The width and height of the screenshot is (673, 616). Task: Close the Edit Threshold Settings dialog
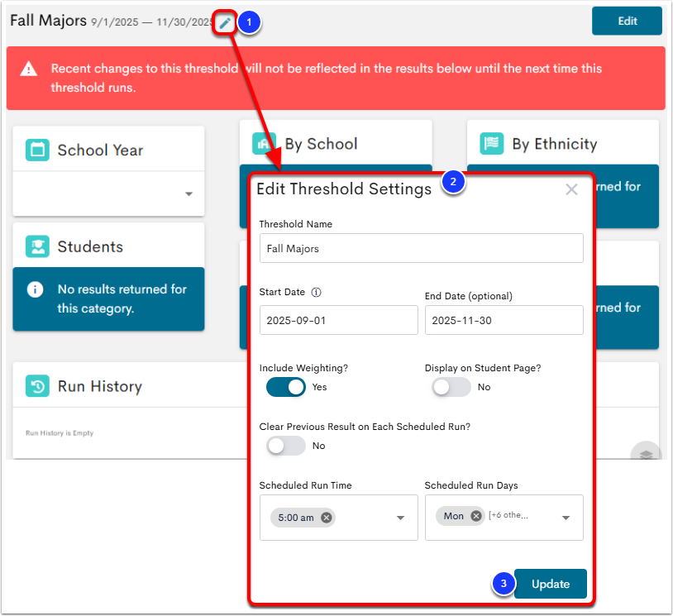(x=571, y=189)
